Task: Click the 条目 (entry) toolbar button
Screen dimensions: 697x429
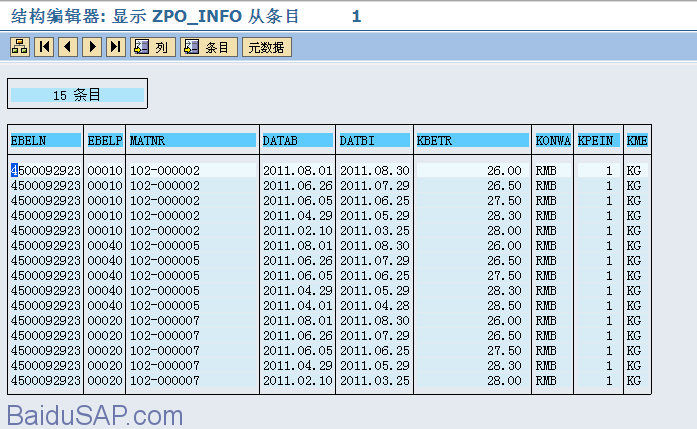Action: click(208, 47)
